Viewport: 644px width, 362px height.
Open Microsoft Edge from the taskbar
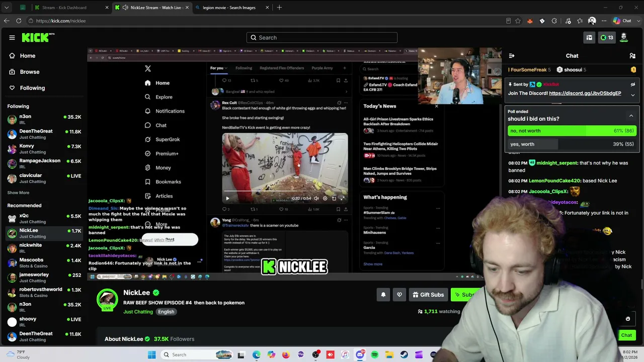point(256,355)
